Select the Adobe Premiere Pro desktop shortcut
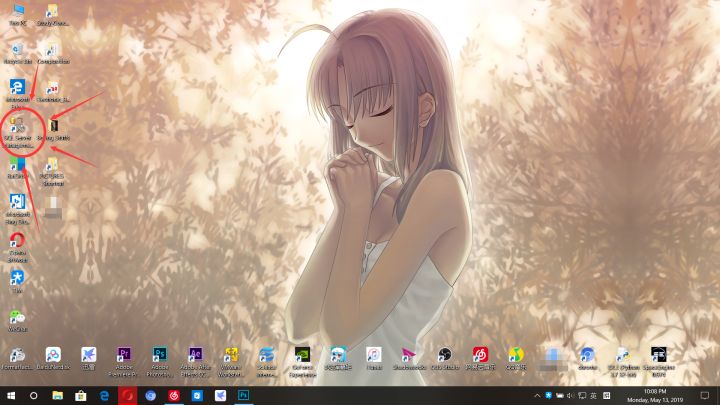Screen dimensions: 720x405 click(125, 355)
